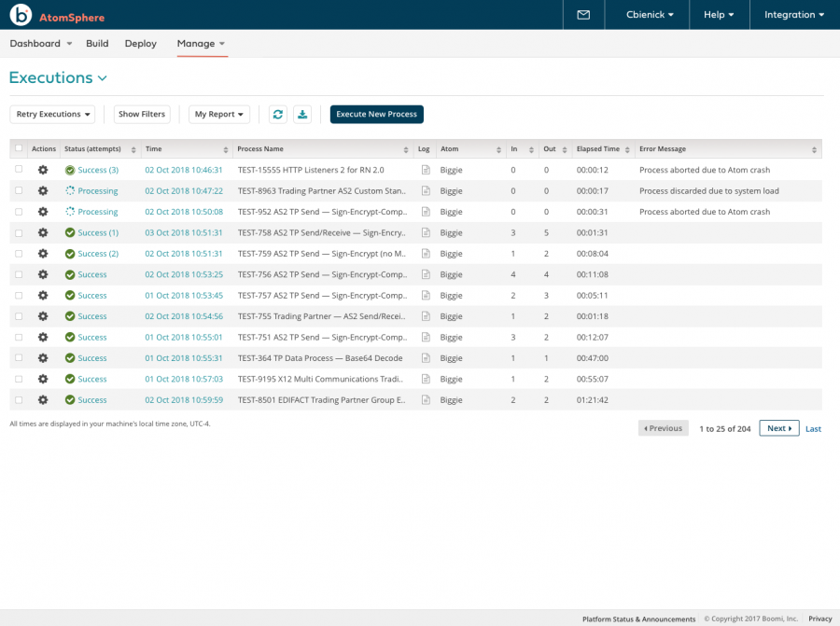Expand the Executions view selector
Screen dimensions: 840x626
pyautogui.click(x=103, y=78)
